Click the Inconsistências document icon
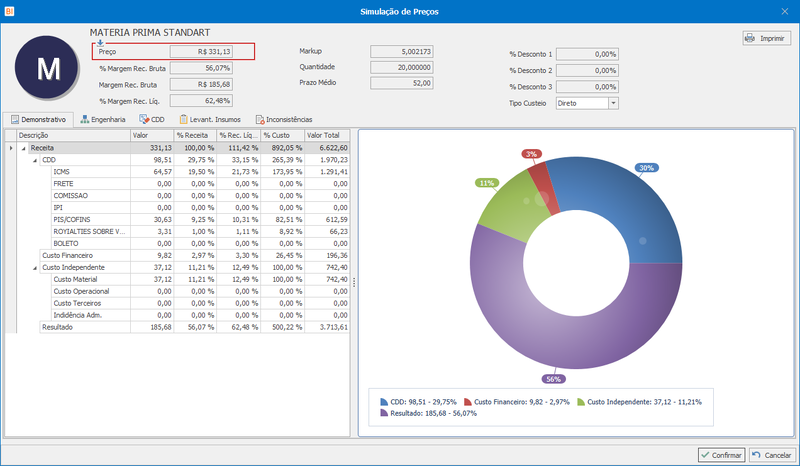The height and width of the screenshot is (466, 800). pos(260,119)
